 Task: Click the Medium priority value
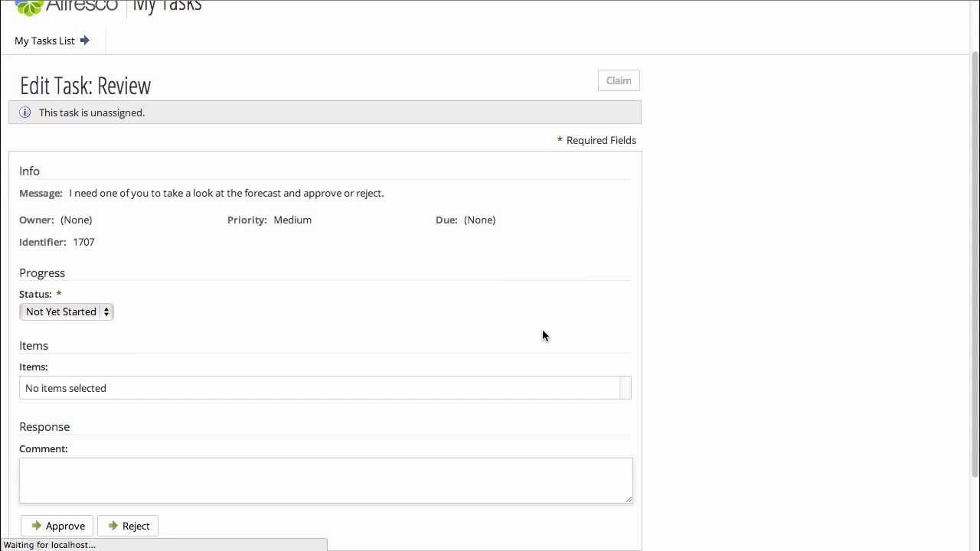(x=292, y=220)
